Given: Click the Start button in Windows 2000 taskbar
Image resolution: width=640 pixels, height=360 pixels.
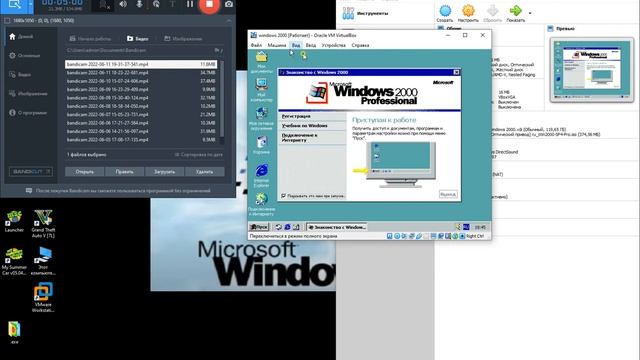Looking at the screenshot, I should pyautogui.click(x=259, y=227).
